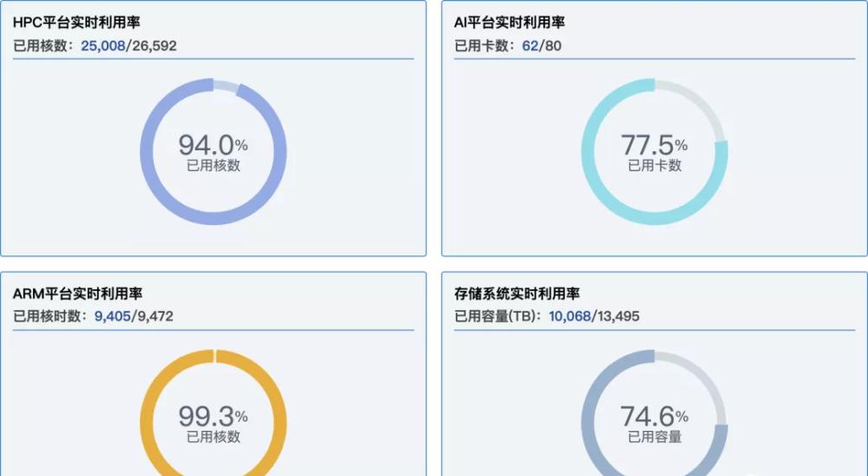Select the HPC平台实时利用率 title

pyautogui.click(x=76, y=23)
